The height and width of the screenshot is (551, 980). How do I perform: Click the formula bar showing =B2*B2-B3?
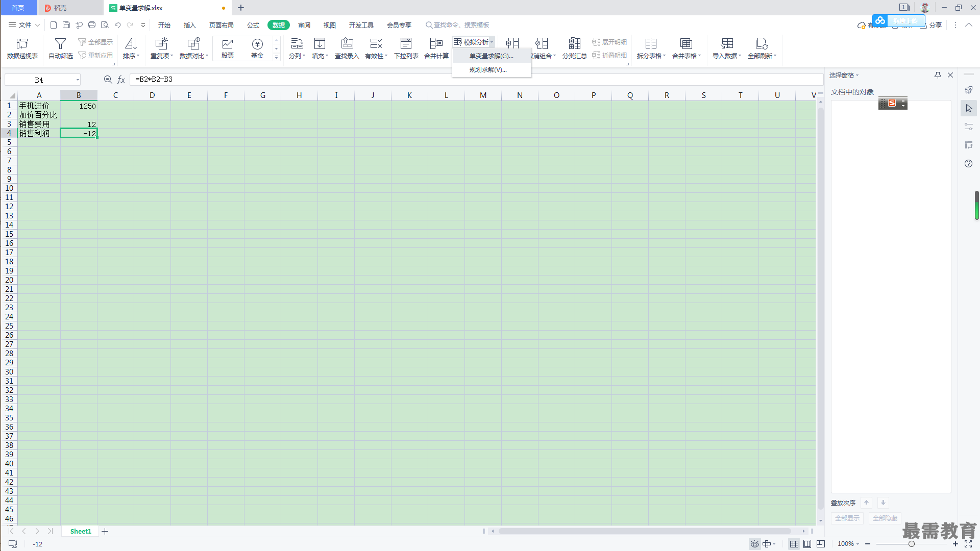[477, 80]
